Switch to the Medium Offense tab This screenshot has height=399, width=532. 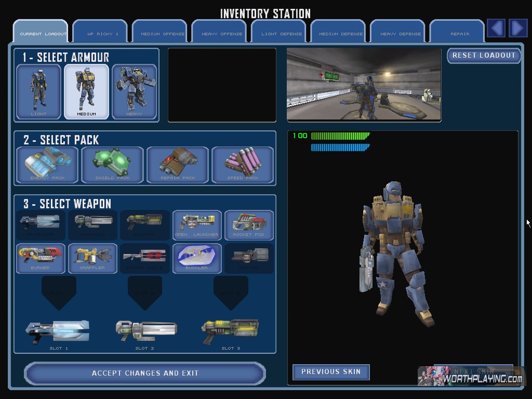163,32
